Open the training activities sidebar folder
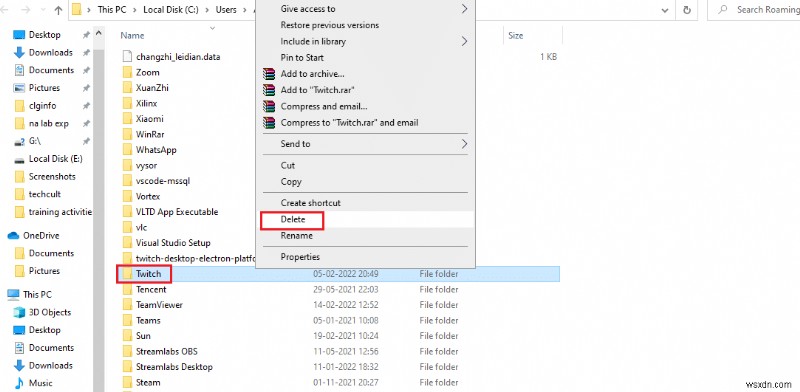 click(x=60, y=212)
